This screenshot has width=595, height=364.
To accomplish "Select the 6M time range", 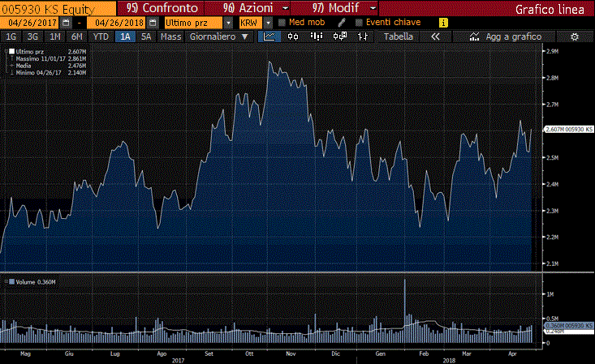I will tap(77, 36).
